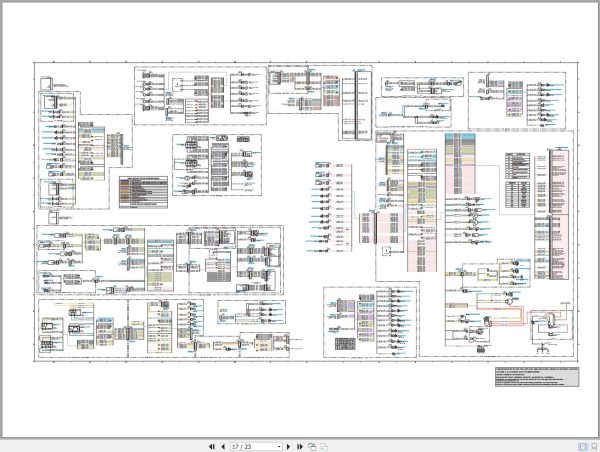
Task: Go to the first page
Action: coord(212,447)
